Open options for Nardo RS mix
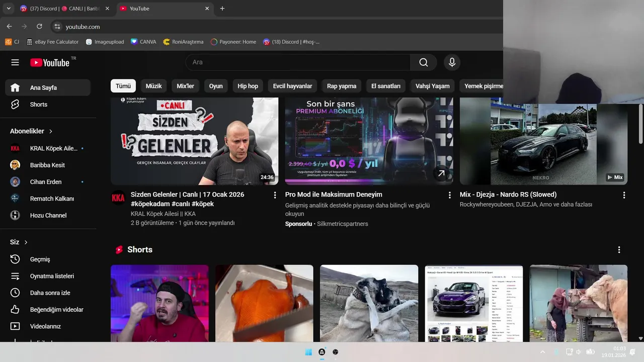 point(624,195)
